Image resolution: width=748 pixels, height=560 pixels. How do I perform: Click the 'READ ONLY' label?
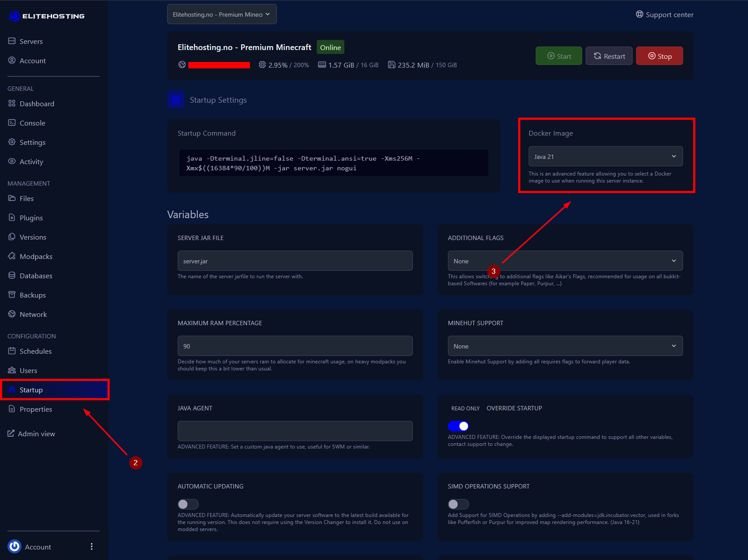[465, 409]
